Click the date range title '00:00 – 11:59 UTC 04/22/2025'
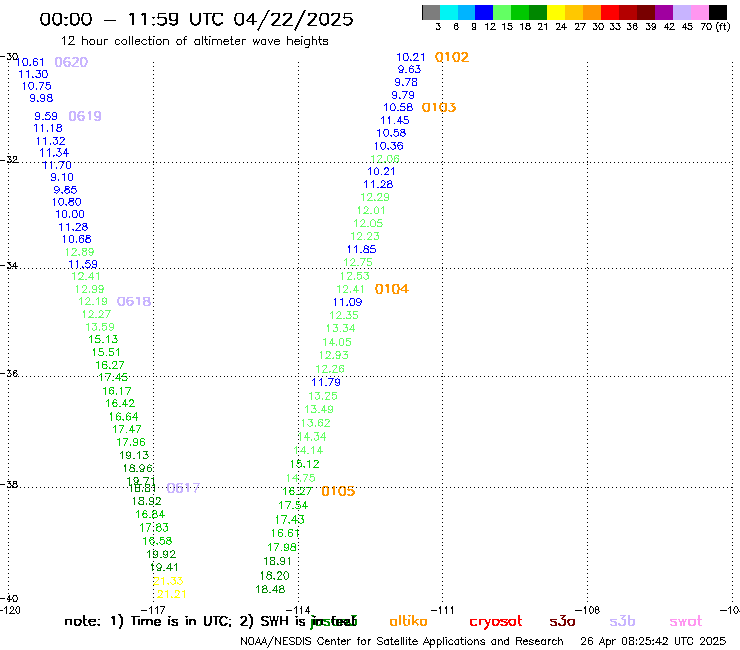Image resolution: width=740 pixels, height=650 pixels. [196, 19]
